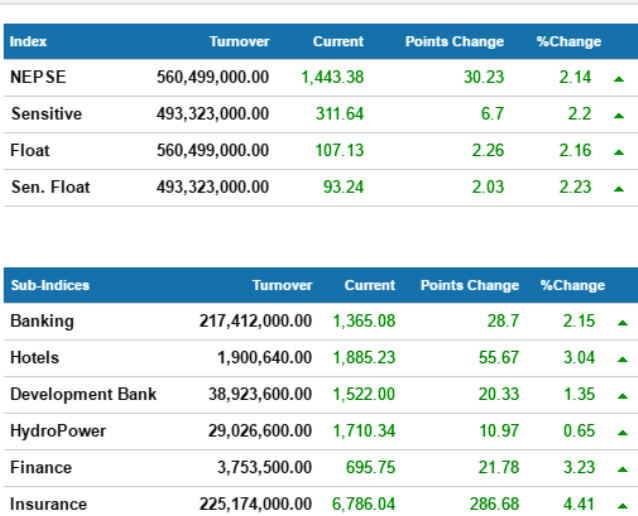The image size is (638, 516).
Task: Click Float points change 2.26
Action: (488, 151)
